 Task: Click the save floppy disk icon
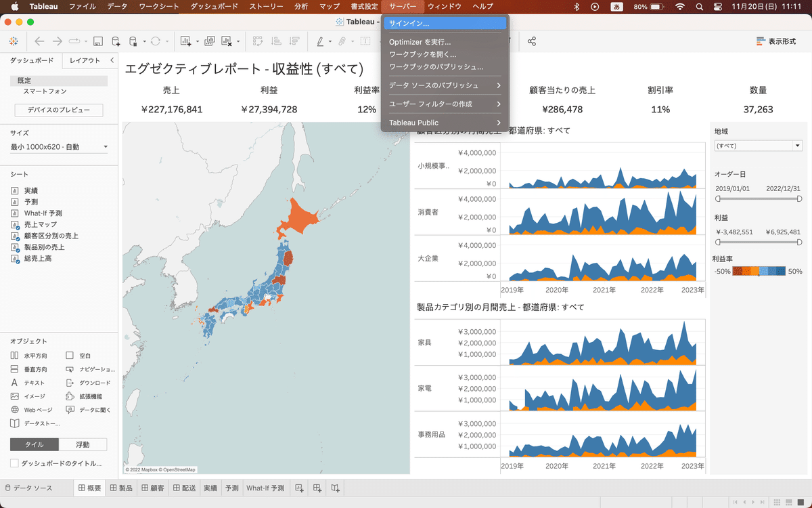point(98,41)
